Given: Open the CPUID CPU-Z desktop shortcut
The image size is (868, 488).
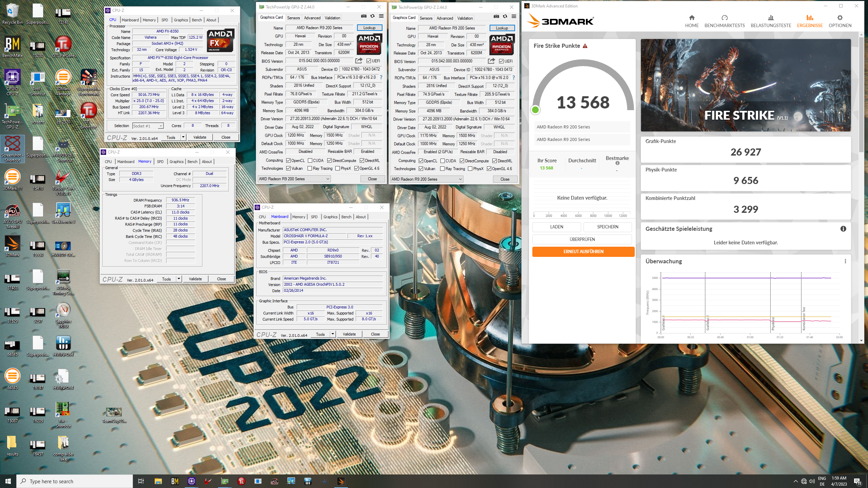Looking at the screenshot, I should pyautogui.click(x=12, y=82).
